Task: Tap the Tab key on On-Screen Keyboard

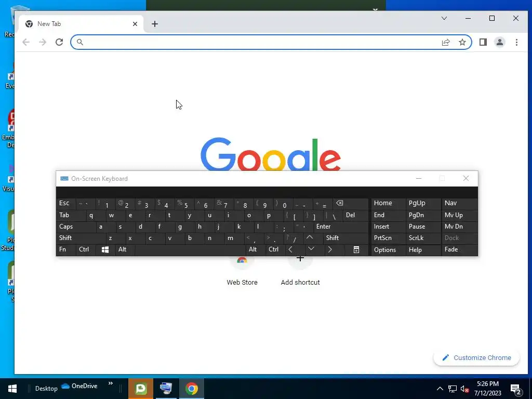Action: coord(71,216)
